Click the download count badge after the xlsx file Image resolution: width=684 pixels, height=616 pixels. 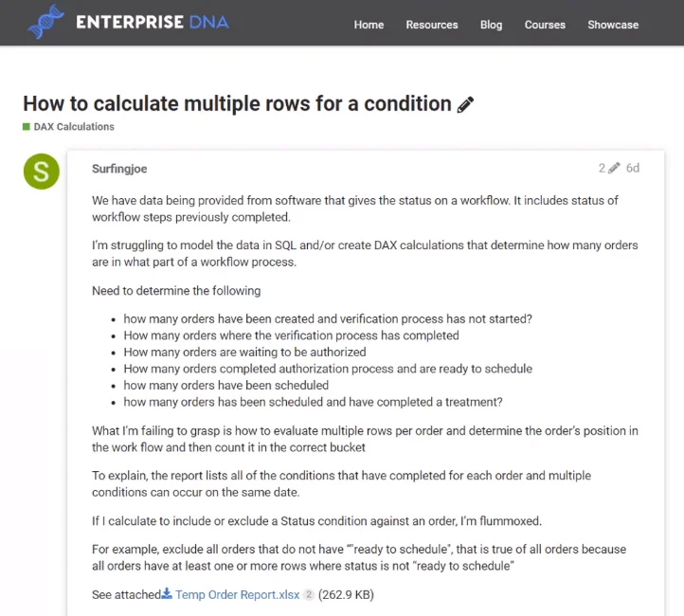click(309, 594)
